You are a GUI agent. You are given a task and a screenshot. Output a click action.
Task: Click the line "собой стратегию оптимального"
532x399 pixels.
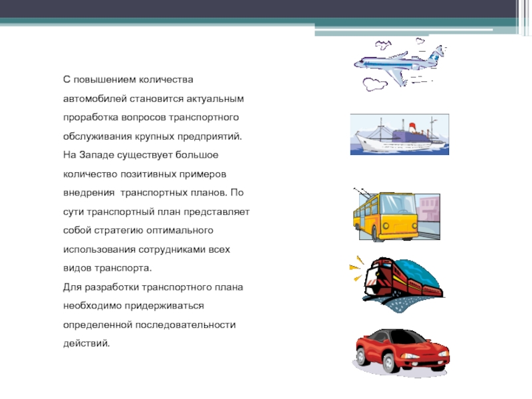point(138,230)
